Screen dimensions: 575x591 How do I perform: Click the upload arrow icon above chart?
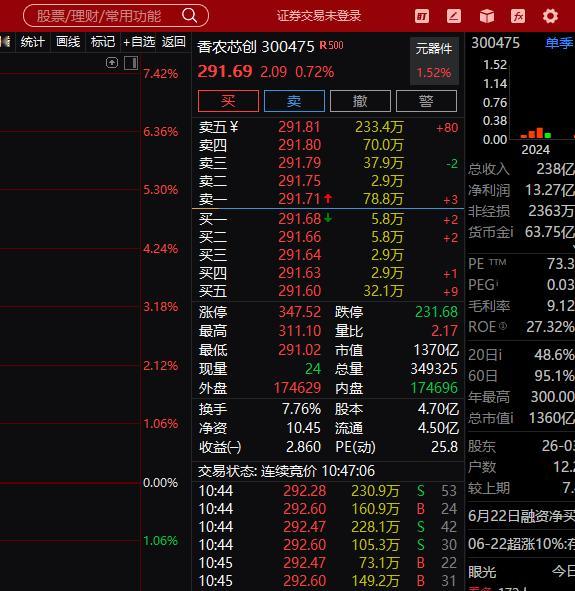(x=112, y=62)
